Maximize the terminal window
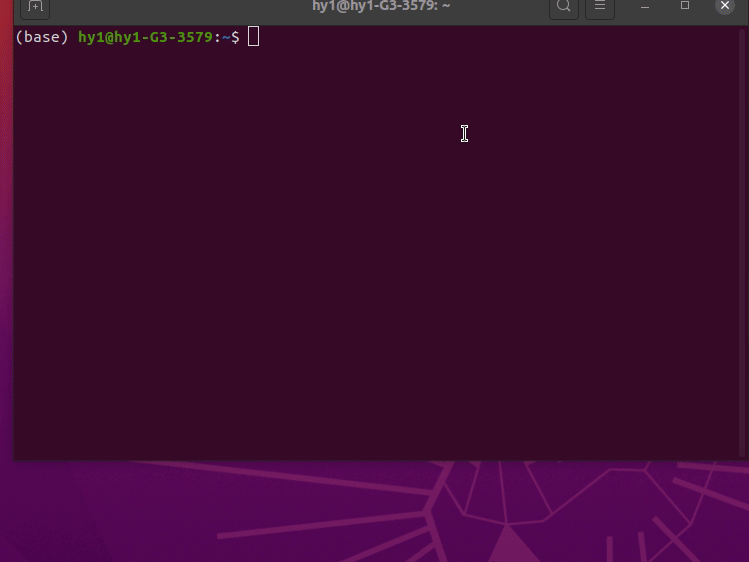Viewport: 749px width, 562px height. pos(685,6)
